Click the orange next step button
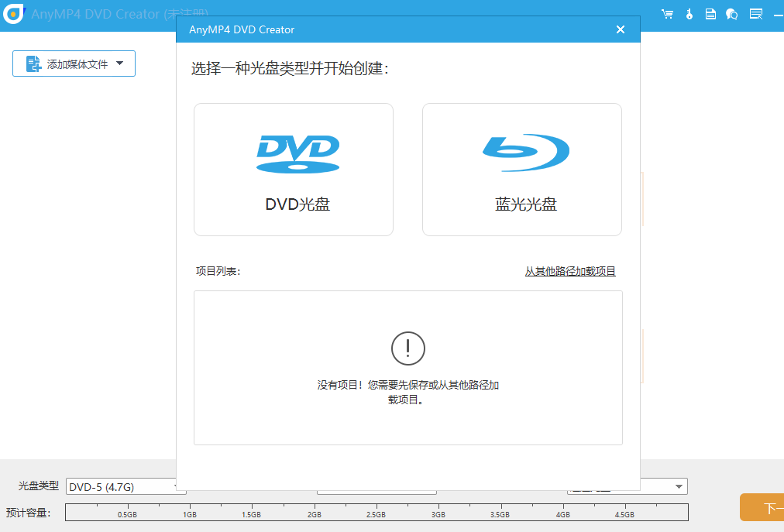 point(762,507)
